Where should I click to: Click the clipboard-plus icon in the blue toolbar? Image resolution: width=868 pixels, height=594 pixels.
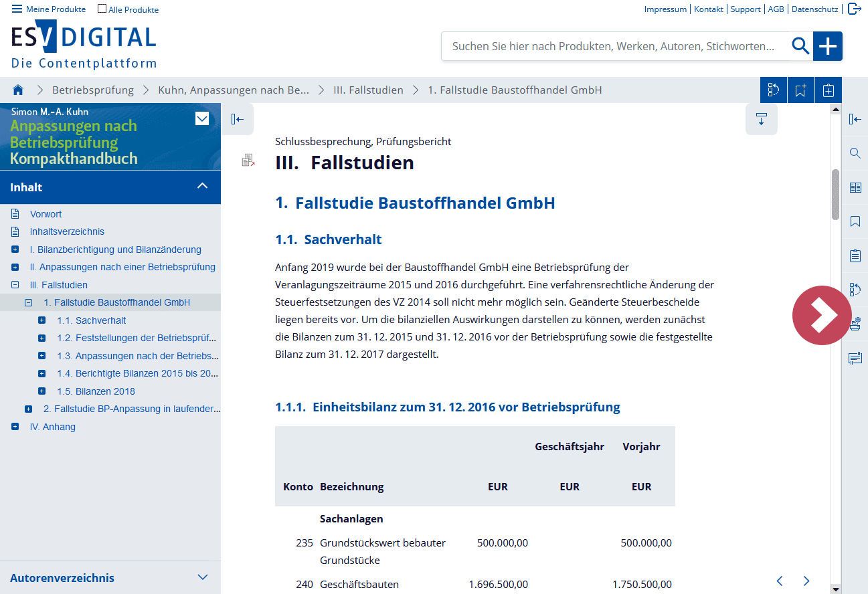point(828,90)
